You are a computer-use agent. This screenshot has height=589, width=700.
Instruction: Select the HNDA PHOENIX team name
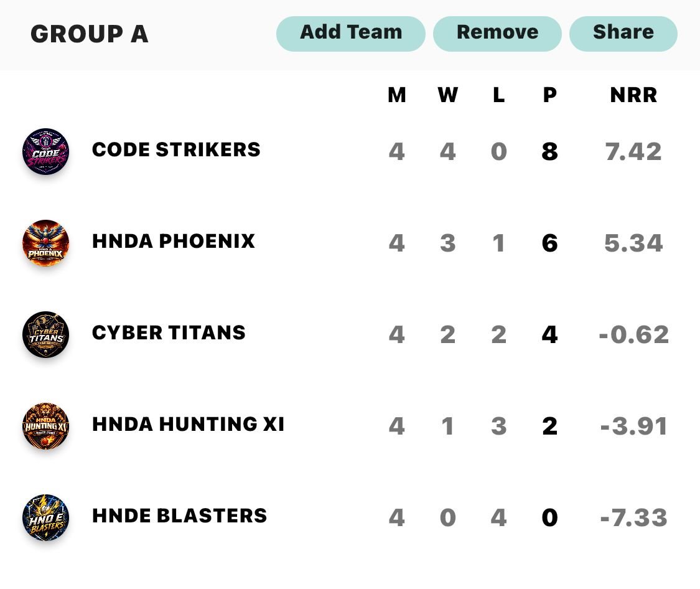click(x=173, y=241)
